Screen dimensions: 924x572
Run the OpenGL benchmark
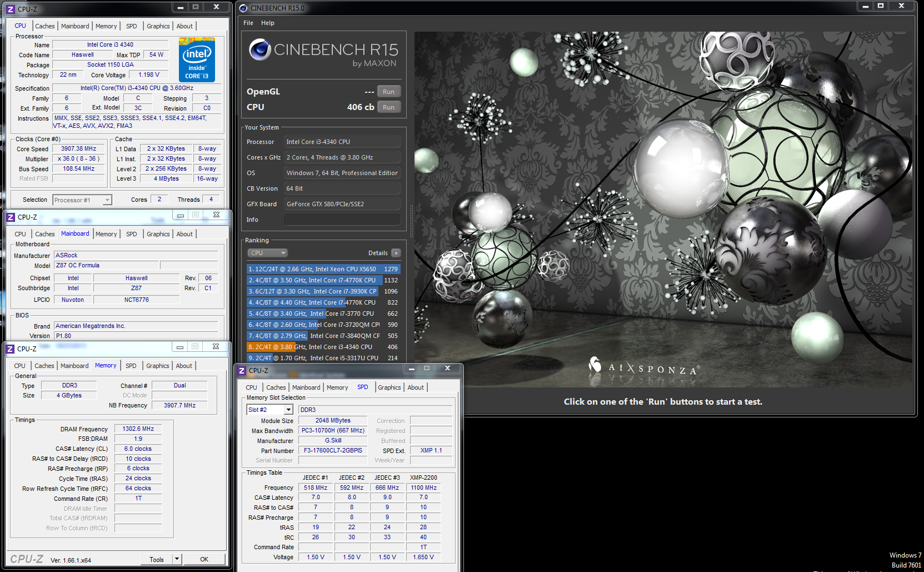389,92
